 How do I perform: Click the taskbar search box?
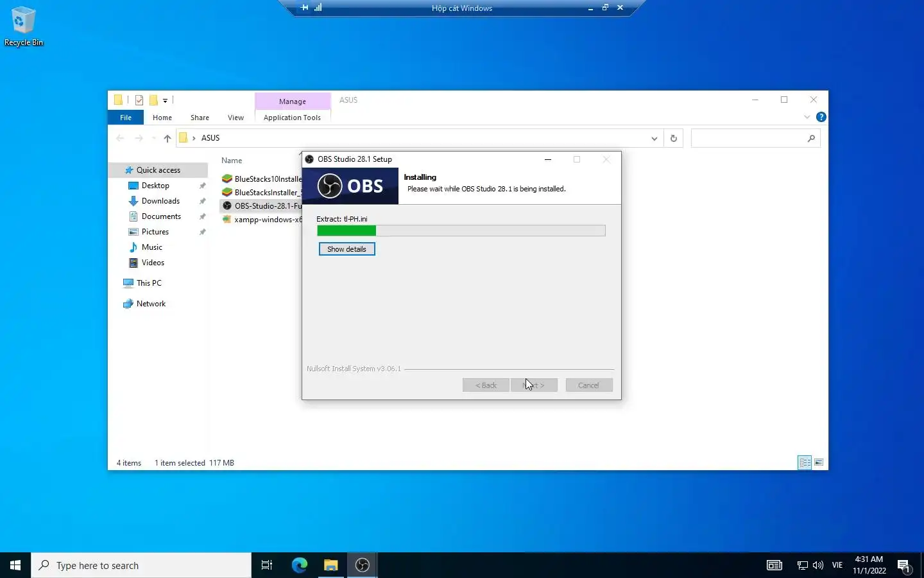click(141, 565)
